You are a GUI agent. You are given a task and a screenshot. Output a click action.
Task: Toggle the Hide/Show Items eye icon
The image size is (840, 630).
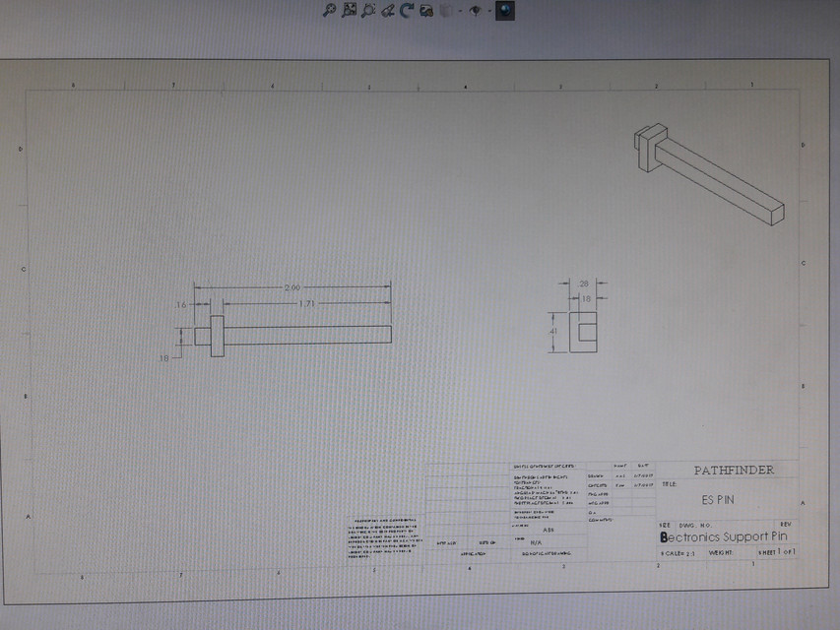click(x=474, y=13)
